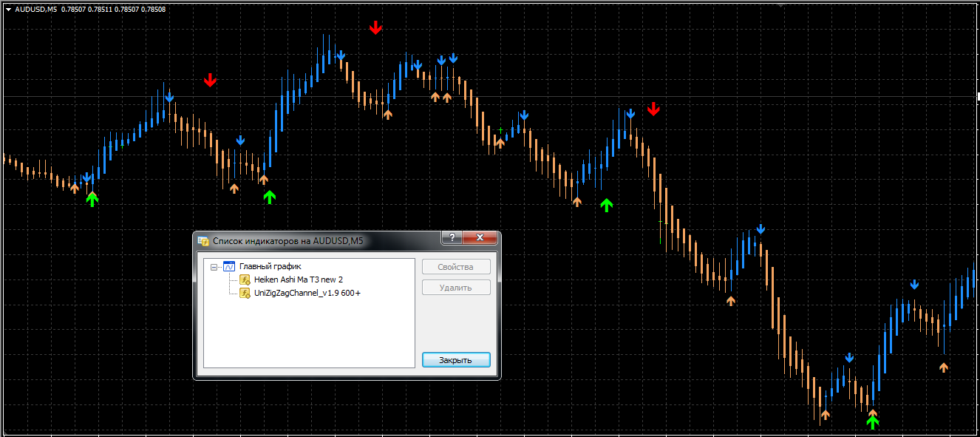Click the Главный график chart icon
The height and width of the screenshot is (437, 980).
pyautogui.click(x=229, y=266)
